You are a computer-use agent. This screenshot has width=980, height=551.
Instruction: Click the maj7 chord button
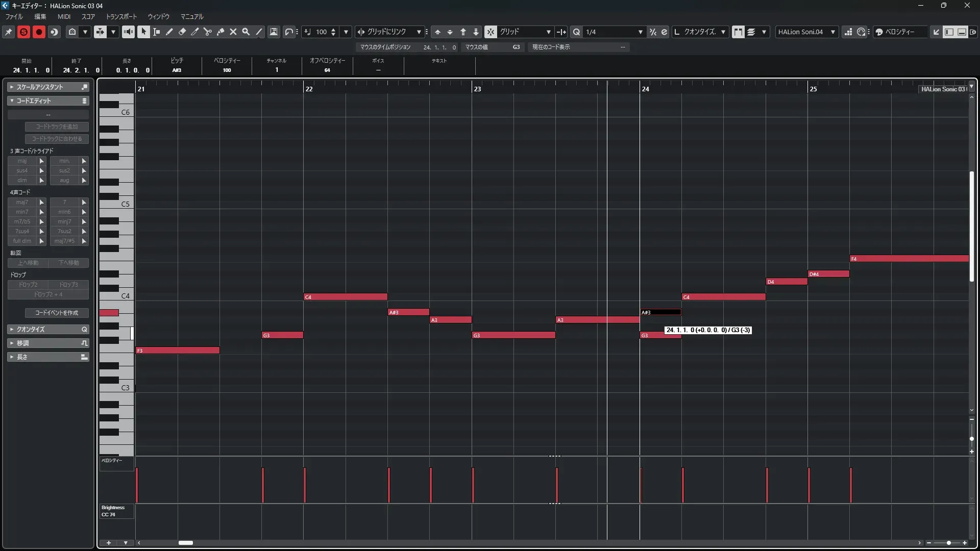tap(22, 202)
